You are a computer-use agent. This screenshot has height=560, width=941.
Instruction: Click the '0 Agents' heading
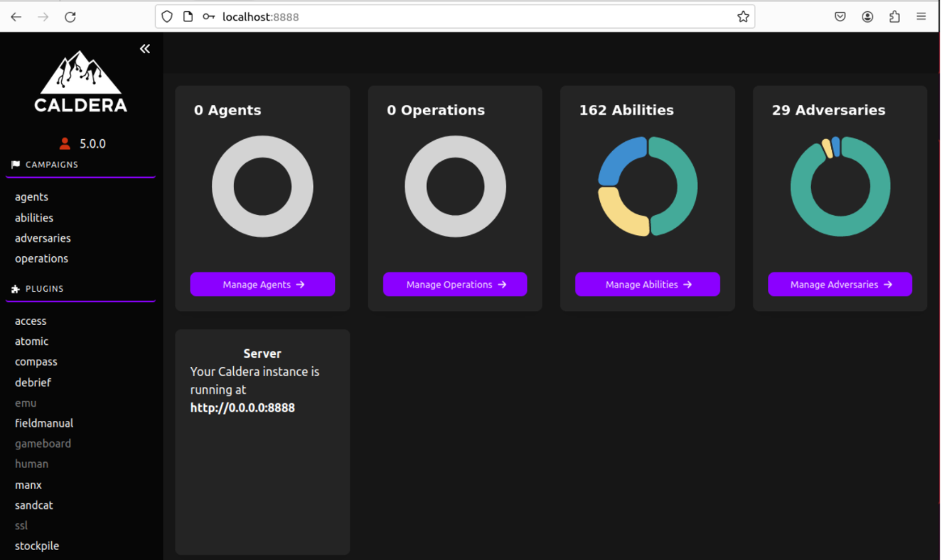pos(227,110)
